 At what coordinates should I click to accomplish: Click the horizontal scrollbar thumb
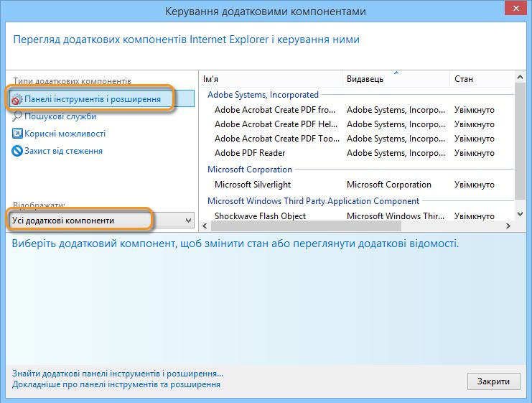coord(306,226)
